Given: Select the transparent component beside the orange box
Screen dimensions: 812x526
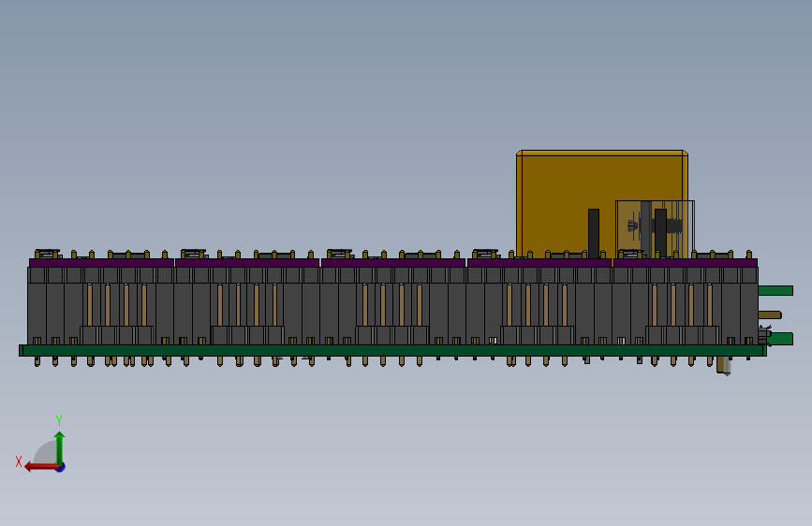Looking at the screenshot, I should click(655, 228).
